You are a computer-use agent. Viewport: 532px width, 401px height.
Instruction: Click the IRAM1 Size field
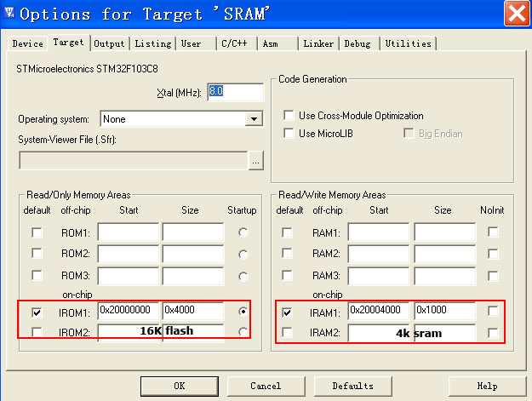(x=443, y=311)
